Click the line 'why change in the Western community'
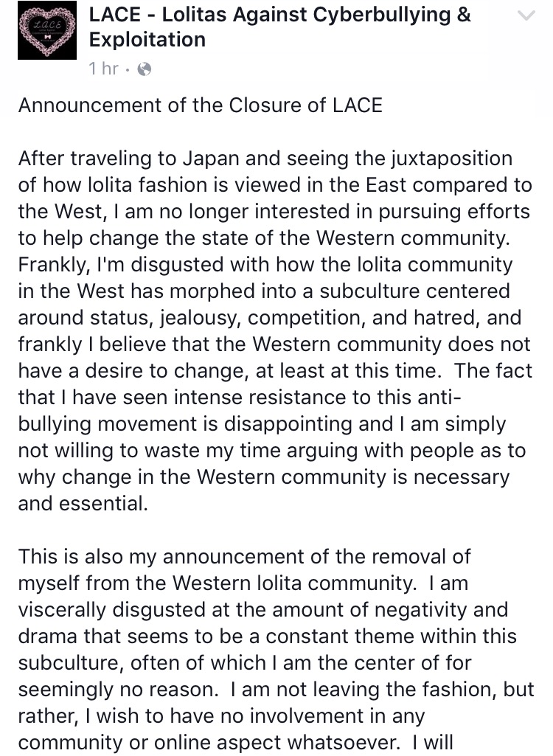Image resolution: width=553 pixels, height=756 pixels. pos(264,477)
